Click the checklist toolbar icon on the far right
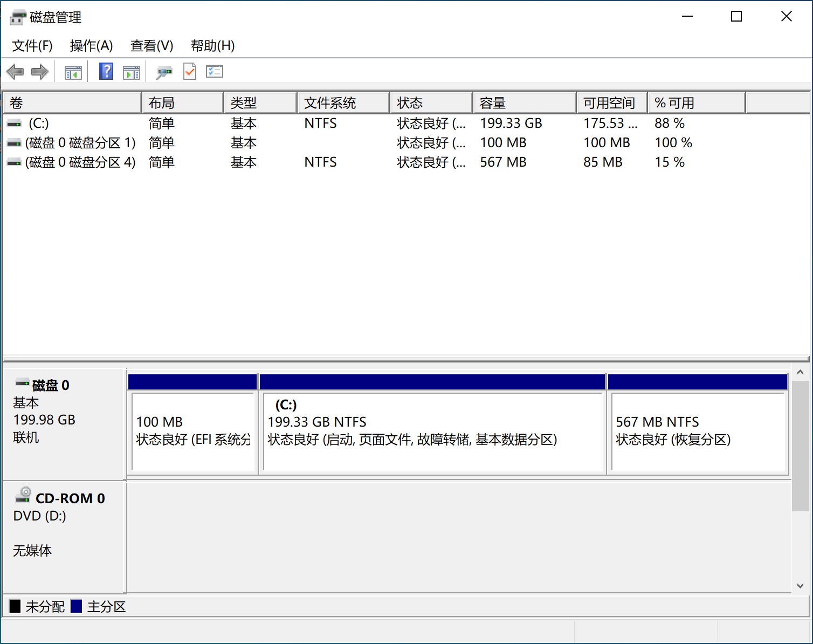This screenshot has height=644, width=813. (214, 71)
